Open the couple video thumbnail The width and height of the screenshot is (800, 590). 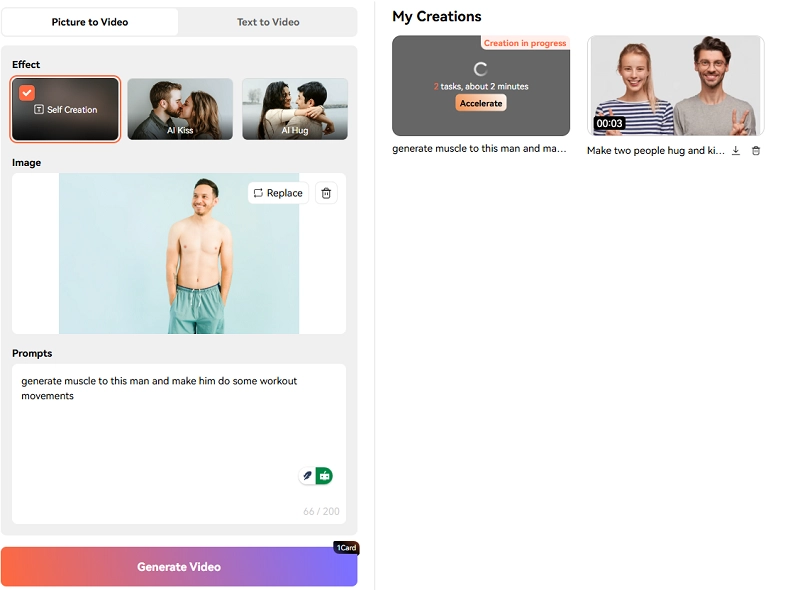(x=675, y=85)
